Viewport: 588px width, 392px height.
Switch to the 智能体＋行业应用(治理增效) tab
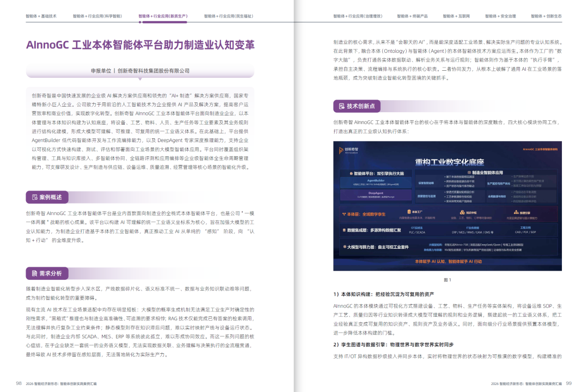click(358, 16)
